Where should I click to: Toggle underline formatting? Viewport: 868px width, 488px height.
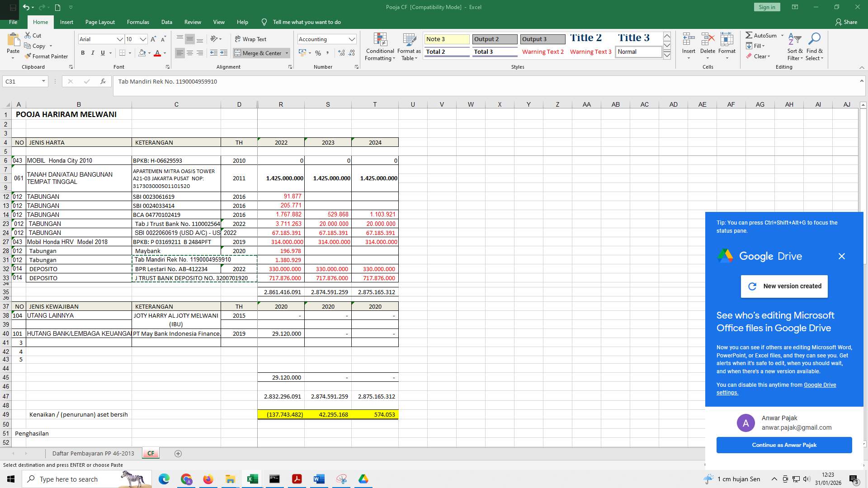point(103,53)
